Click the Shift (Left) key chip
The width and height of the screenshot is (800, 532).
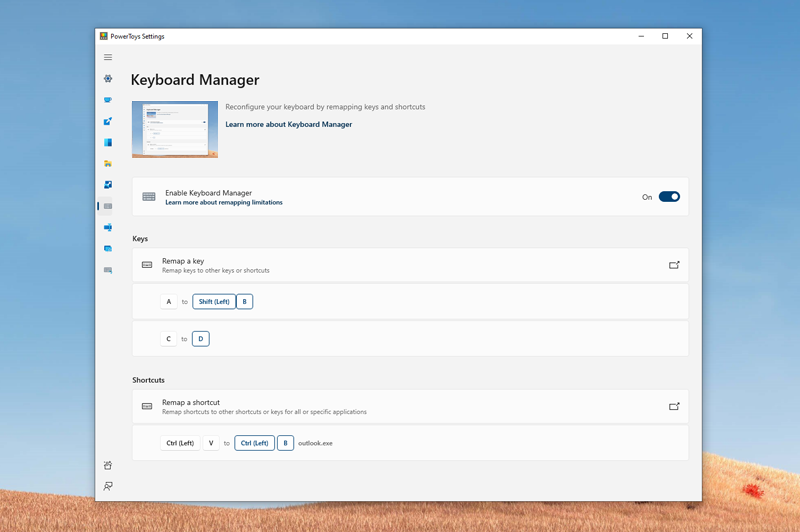214,301
